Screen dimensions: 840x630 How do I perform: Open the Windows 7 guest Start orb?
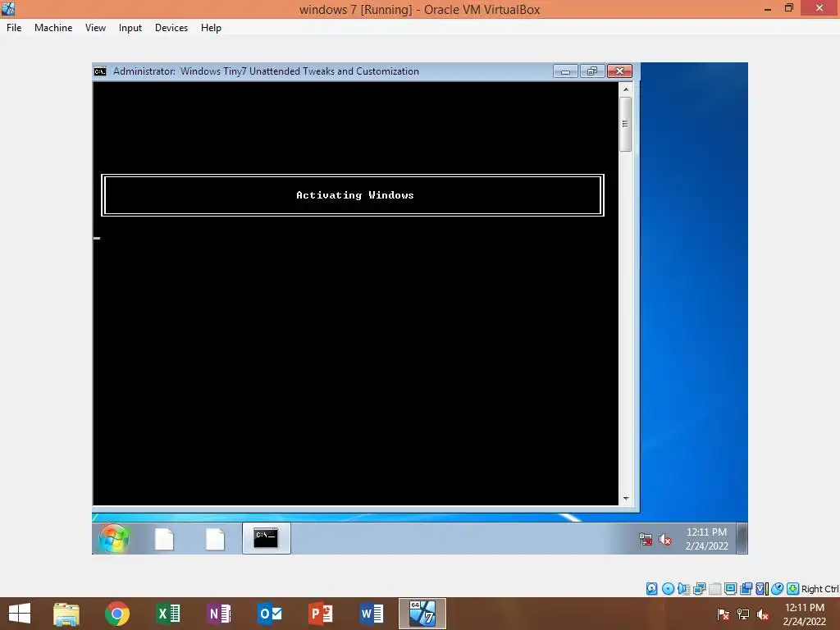point(114,538)
